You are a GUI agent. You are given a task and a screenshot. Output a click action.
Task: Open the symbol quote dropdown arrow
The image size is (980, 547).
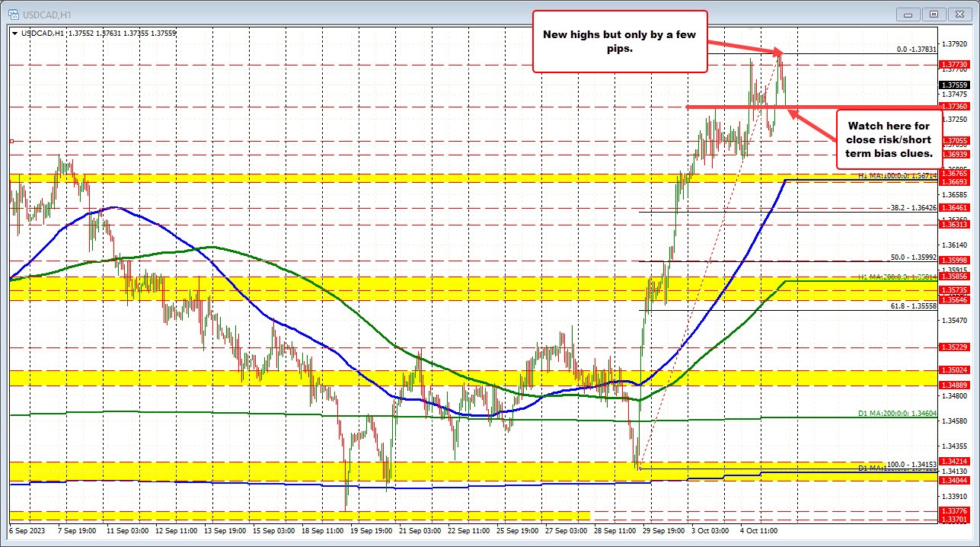14,33
